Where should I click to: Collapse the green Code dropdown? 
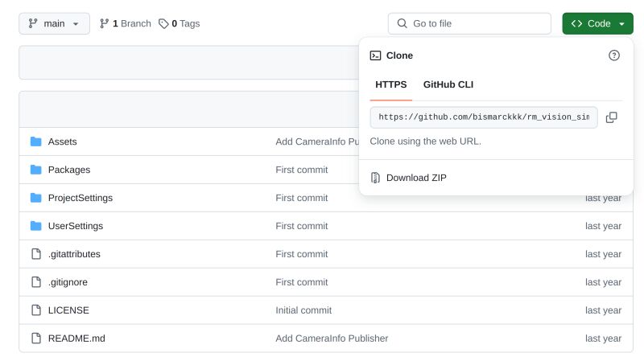pos(597,23)
